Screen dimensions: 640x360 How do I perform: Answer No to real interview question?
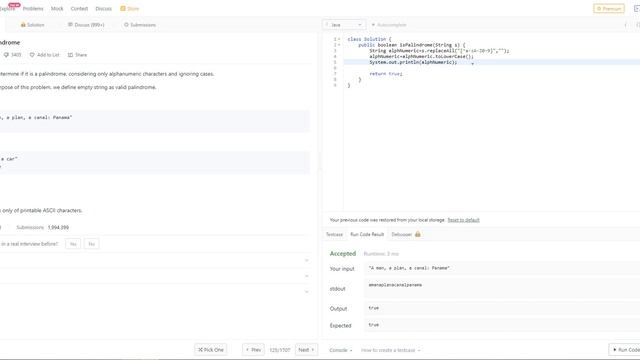91,244
